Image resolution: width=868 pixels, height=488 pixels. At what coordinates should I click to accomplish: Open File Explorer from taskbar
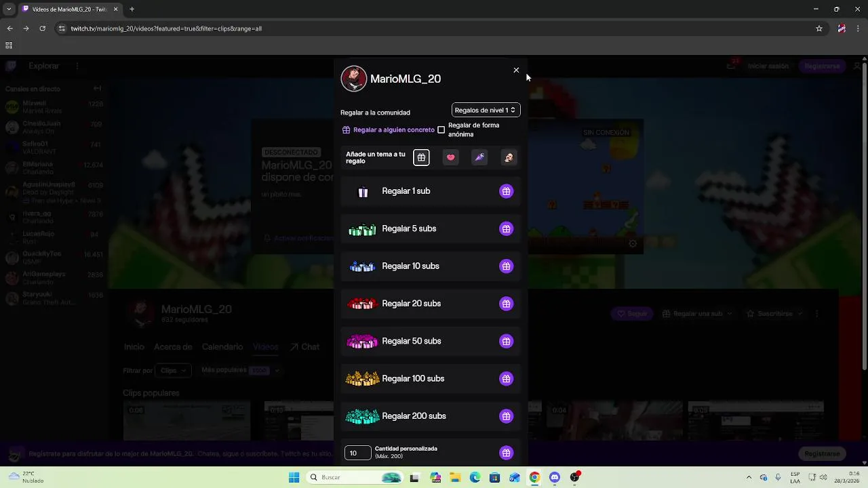pos(455,477)
